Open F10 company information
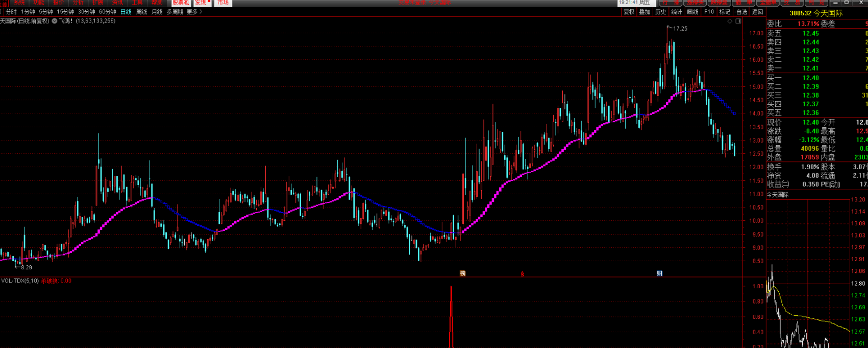The height and width of the screenshot is (348, 868). [x=709, y=12]
